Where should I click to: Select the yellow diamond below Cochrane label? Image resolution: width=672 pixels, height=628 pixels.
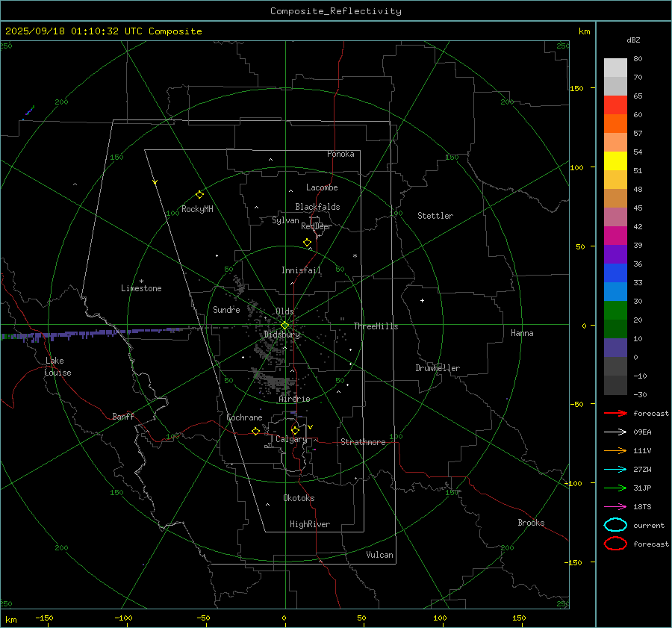click(255, 432)
